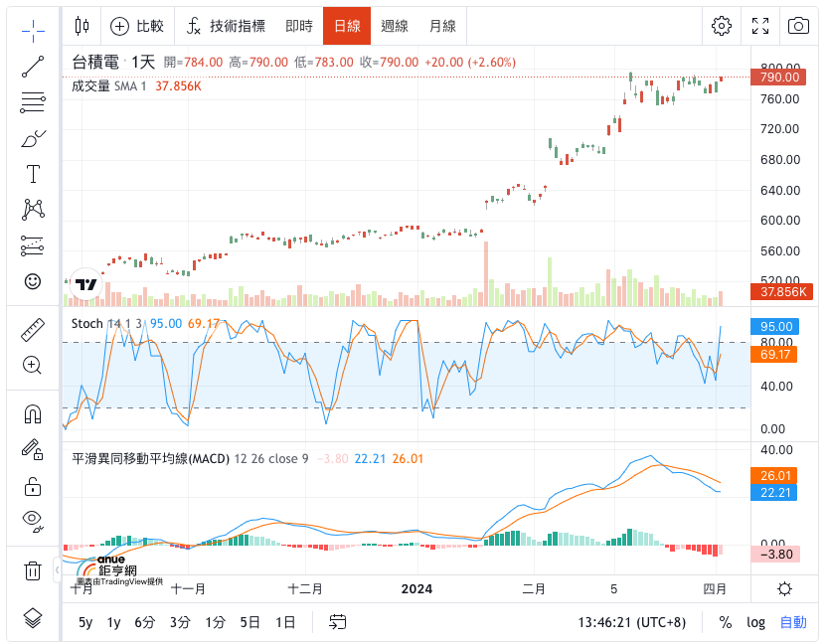Select the brush drawing tool

point(33,138)
